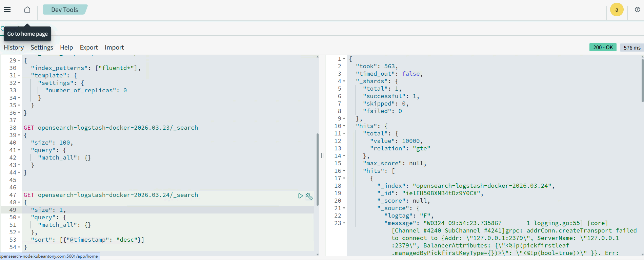Collapse the outer "hits" object at line 10

coord(344,126)
